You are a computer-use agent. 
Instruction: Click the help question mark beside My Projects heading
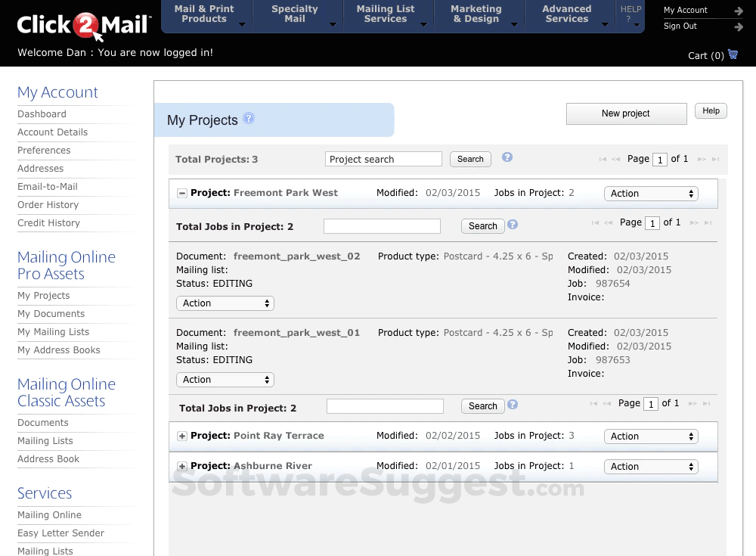click(249, 117)
